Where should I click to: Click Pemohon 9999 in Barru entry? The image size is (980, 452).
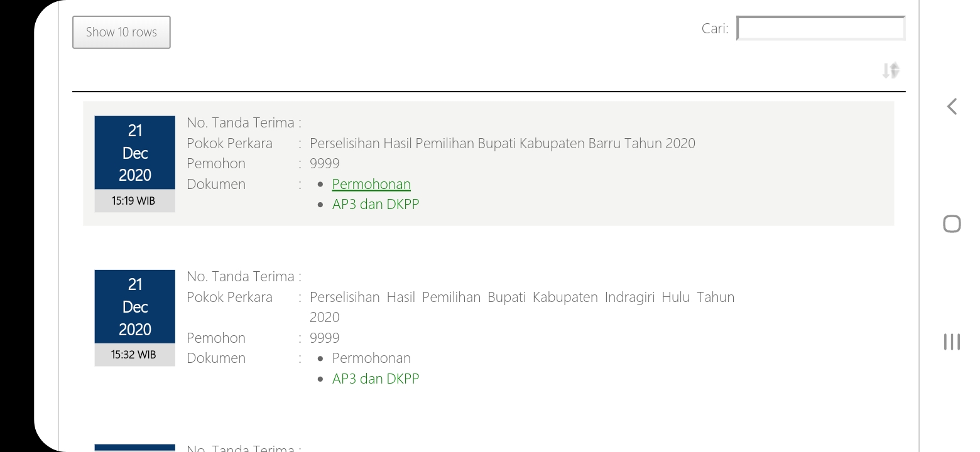(x=324, y=163)
